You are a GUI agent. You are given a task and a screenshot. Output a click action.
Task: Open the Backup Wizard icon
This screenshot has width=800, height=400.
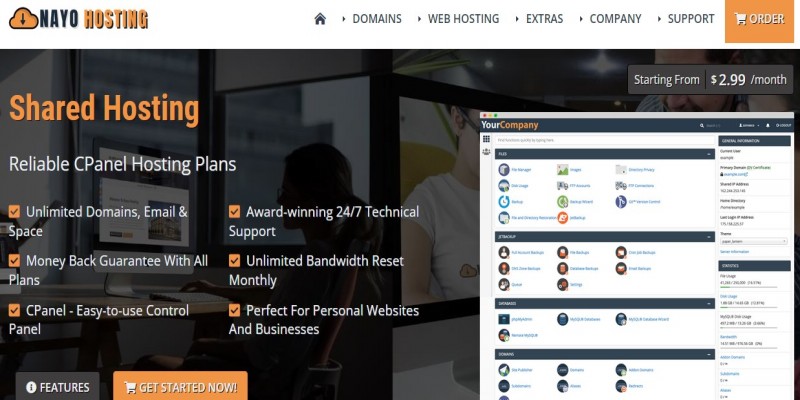tap(562, 202)
